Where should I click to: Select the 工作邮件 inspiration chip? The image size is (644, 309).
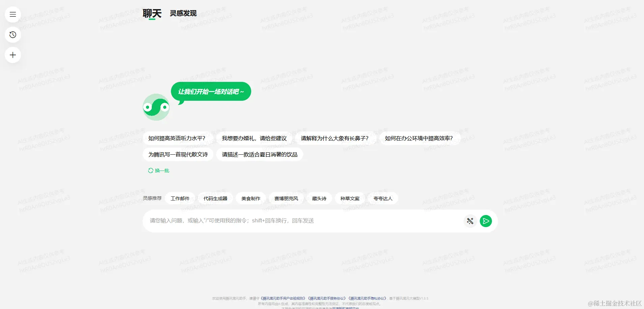click(180, 198)
